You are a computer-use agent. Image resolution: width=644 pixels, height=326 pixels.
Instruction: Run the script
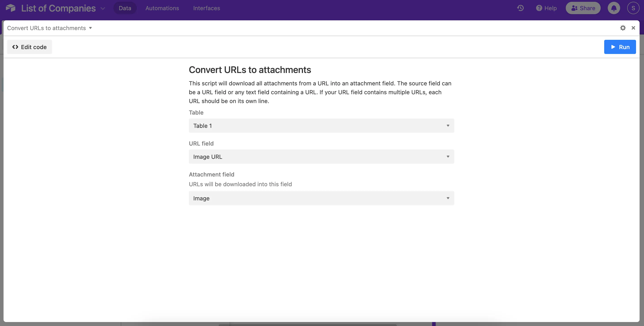[620, 47]
